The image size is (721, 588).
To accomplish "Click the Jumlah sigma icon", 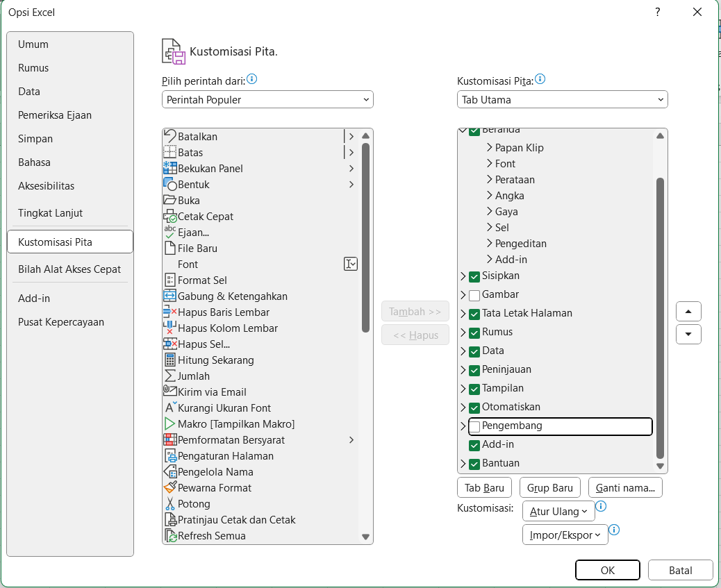I will (170, 376).
